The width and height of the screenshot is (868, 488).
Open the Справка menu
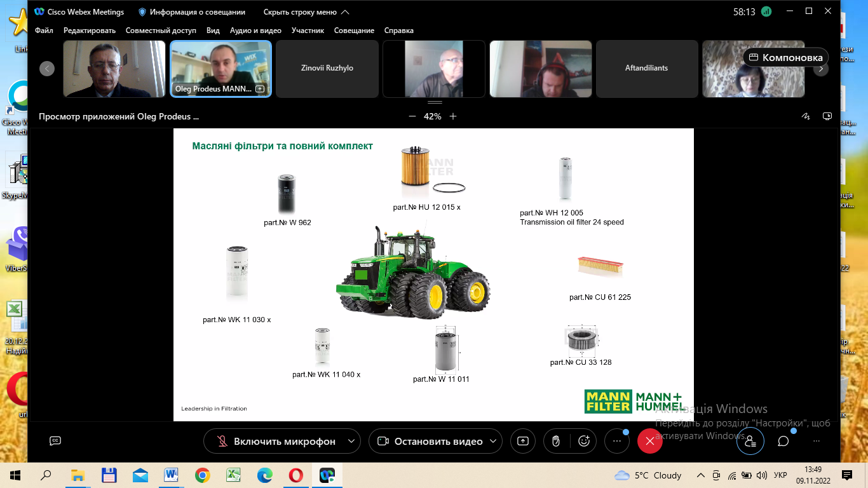coord(398,30)
